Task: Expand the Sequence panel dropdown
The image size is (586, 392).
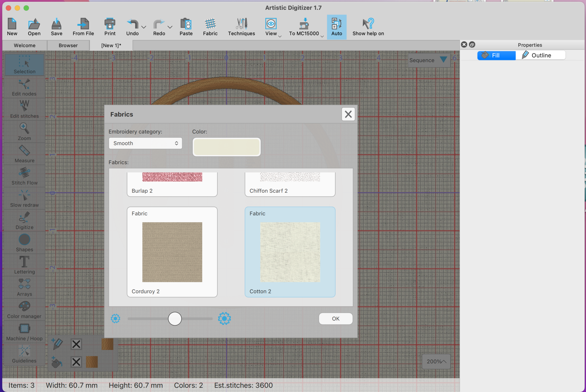Action: (443, 60)
